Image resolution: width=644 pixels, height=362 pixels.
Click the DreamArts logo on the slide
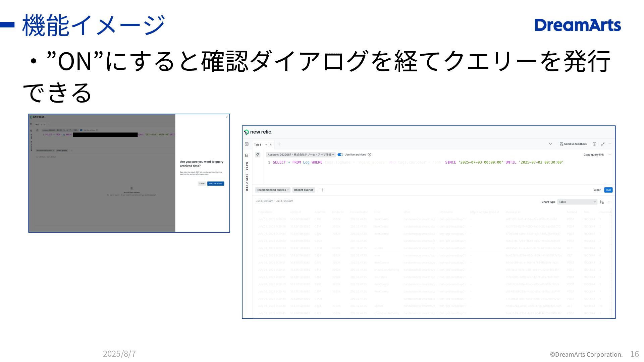578,25
